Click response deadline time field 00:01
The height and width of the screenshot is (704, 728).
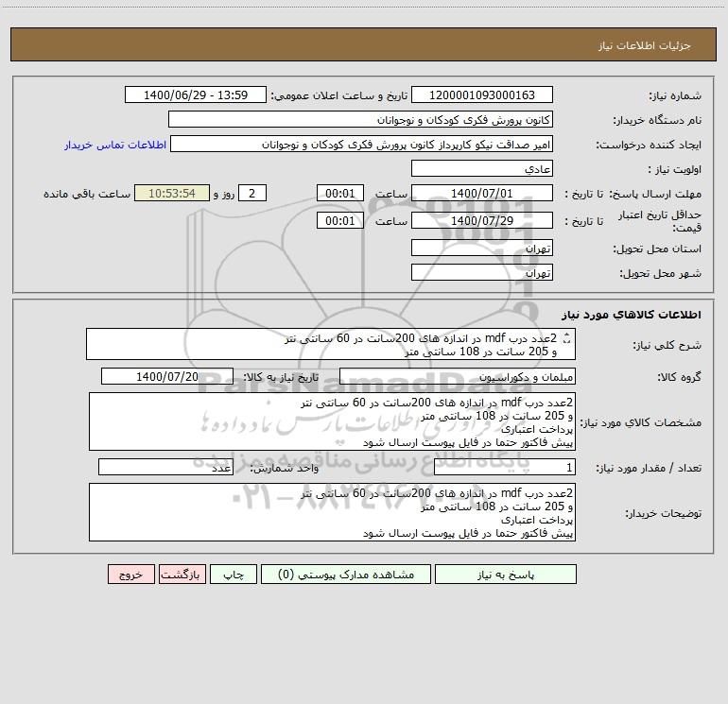click(339, 193)
